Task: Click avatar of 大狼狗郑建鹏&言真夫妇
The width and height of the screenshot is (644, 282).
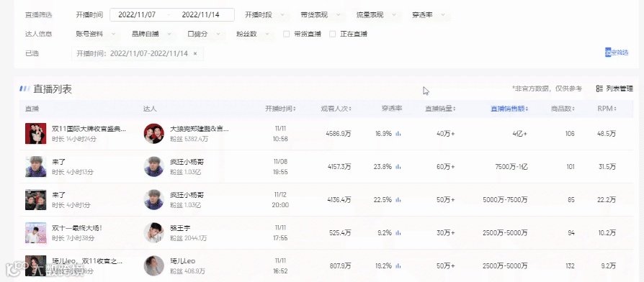Action: click(154, 134)
